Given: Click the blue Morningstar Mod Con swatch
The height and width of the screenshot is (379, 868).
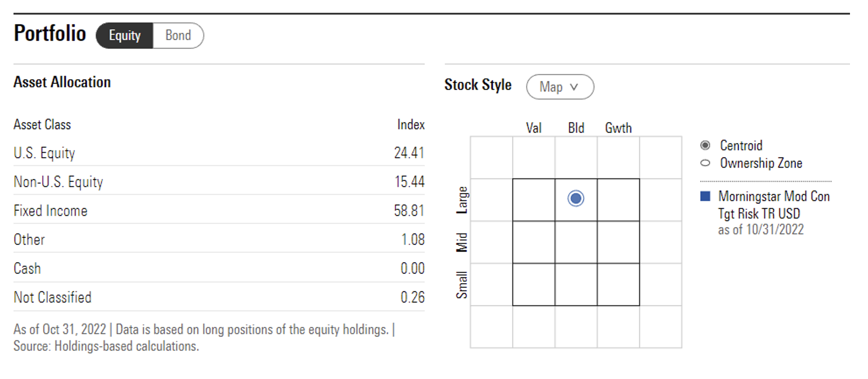Looking at the screenshot, I should pos(705,196).
